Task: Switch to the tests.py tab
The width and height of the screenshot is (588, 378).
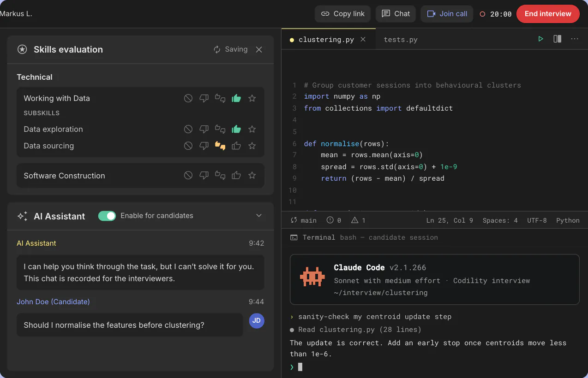Action: click(401, 40)
